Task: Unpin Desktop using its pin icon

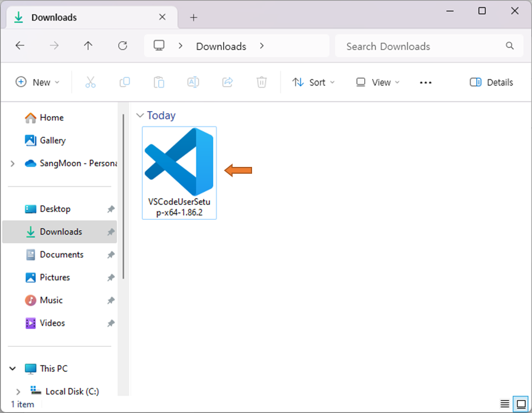Action: [x=111, y=209]
